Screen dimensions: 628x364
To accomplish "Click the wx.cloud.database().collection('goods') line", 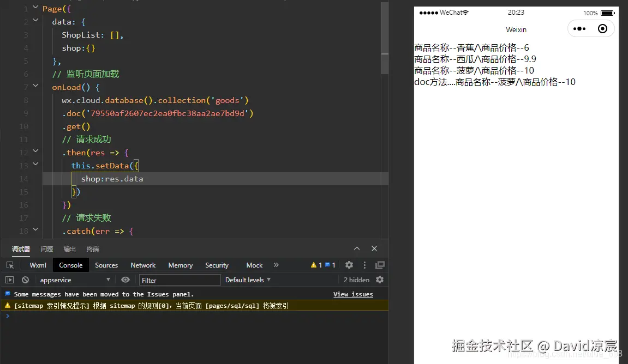I will (x=155, y=100).
